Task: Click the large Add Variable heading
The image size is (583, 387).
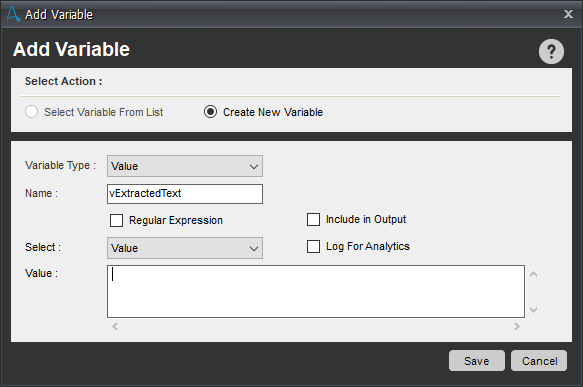Action: (71, 49)
